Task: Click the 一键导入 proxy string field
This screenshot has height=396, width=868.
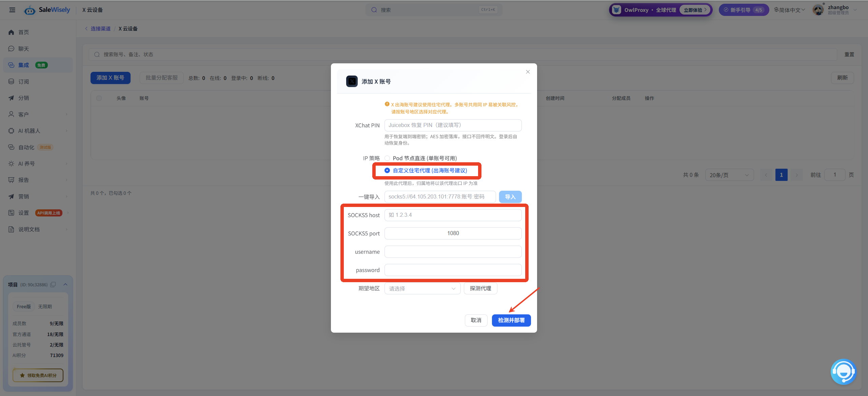Action: point(440,197)
